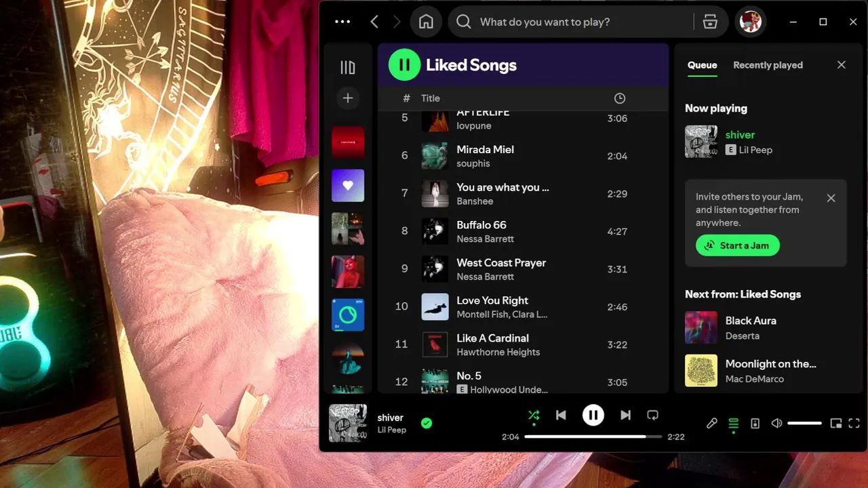Toggle the Queue view icon
Viewport: 868px width, 488px height.
click(733, 423)
